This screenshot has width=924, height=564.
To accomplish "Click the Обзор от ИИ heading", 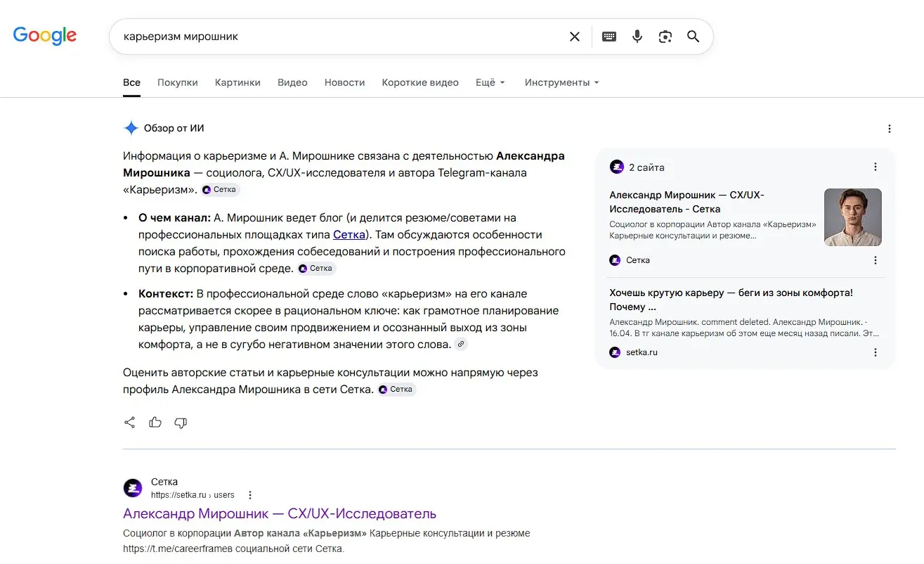I will (x=174, y=128).
